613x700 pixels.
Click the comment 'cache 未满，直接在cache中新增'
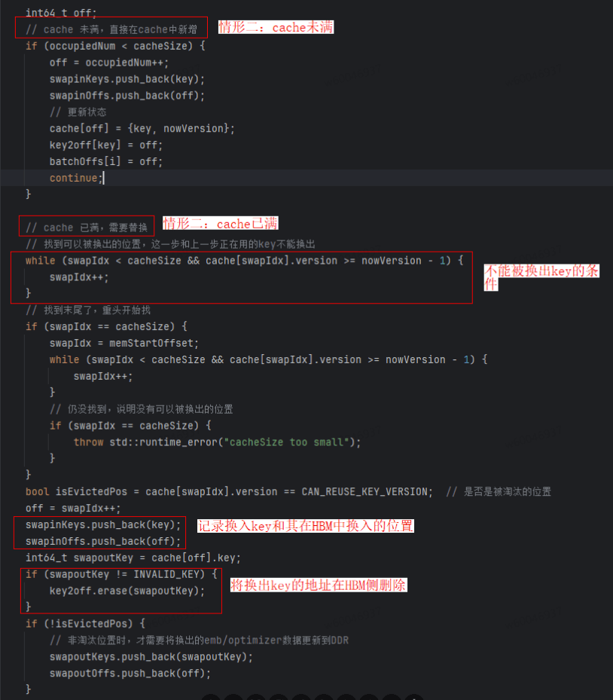tap(111, 29)
